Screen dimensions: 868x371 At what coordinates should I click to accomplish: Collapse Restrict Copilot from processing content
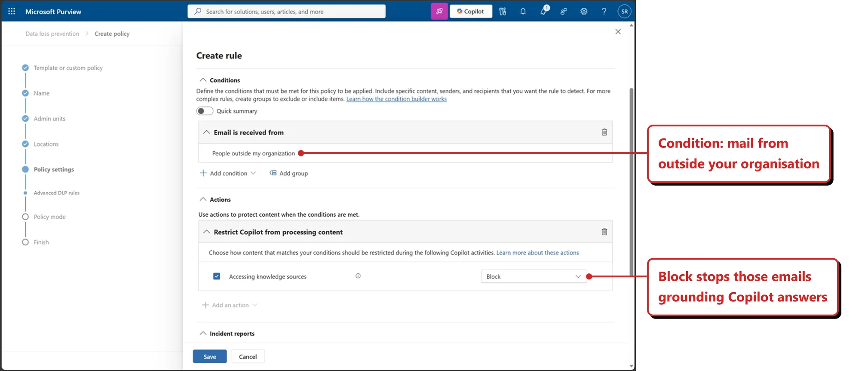pos(207,232)
